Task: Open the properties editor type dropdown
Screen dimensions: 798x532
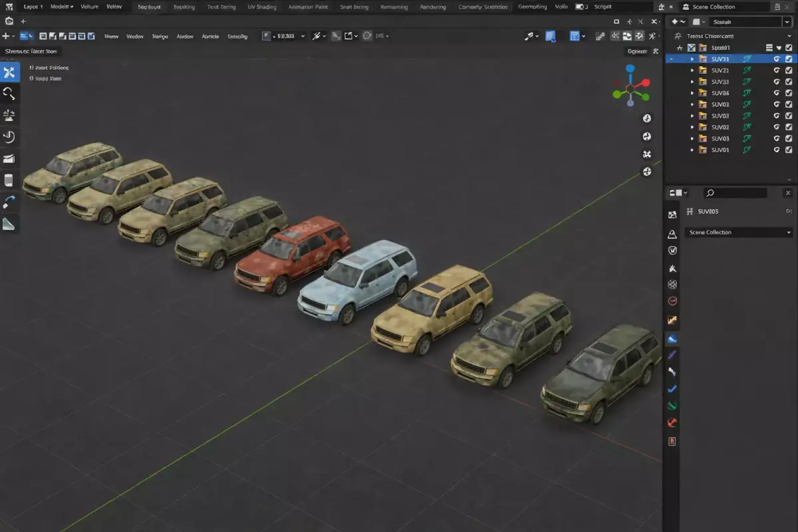Action: click(x=678, y=193)
